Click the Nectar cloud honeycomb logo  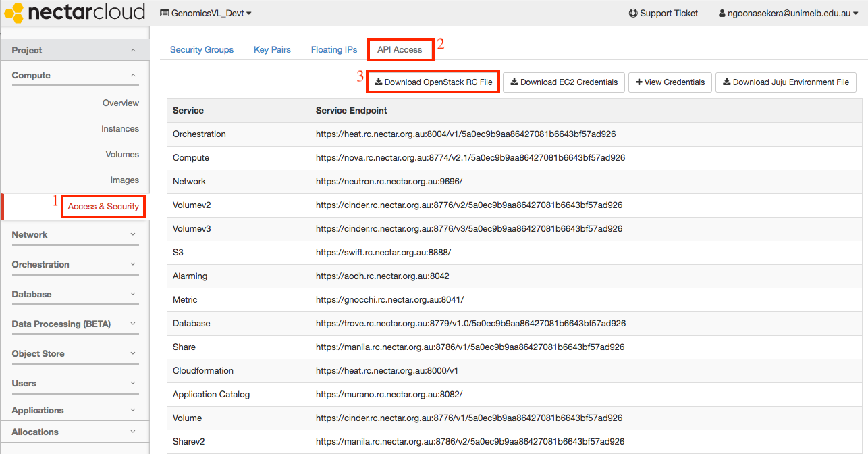coord(13,12)
